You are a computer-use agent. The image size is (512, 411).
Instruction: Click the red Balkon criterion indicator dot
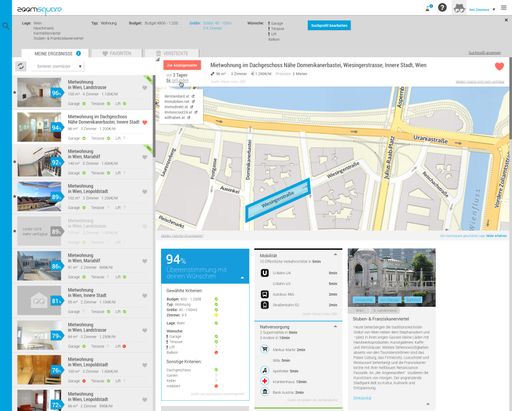tap(216, 352)
